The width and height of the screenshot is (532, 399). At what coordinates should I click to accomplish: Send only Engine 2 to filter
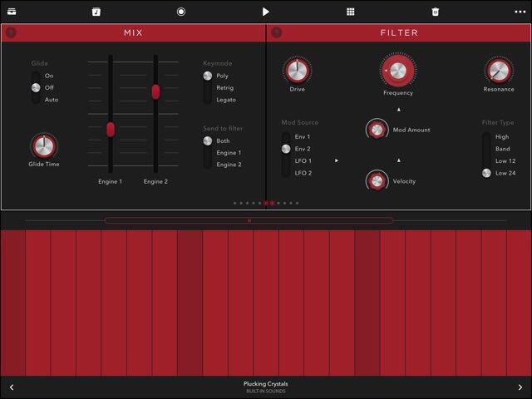229,165
